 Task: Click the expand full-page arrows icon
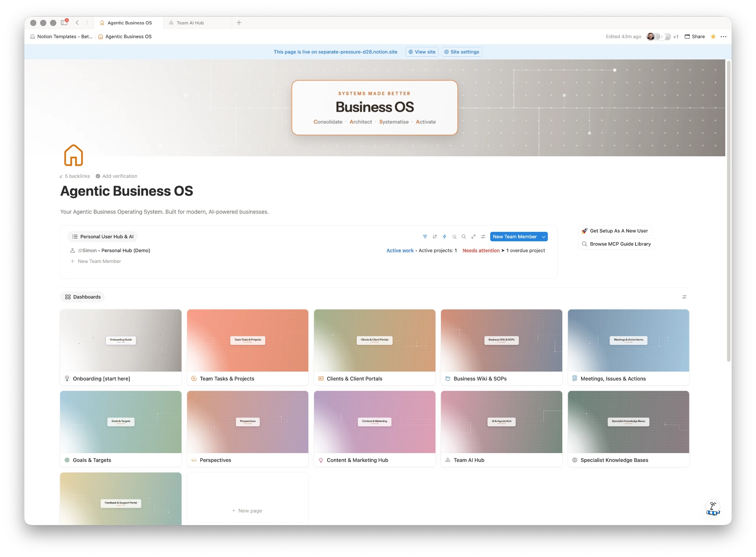[x=474, y=237]
